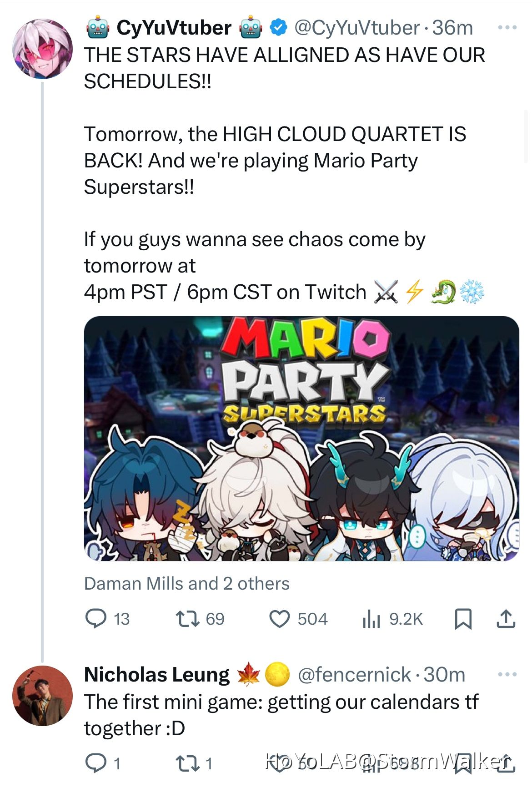Viewport: 532px width, 793px height.
Task: Open the Mario Party Superstars image
Action: 301,439
